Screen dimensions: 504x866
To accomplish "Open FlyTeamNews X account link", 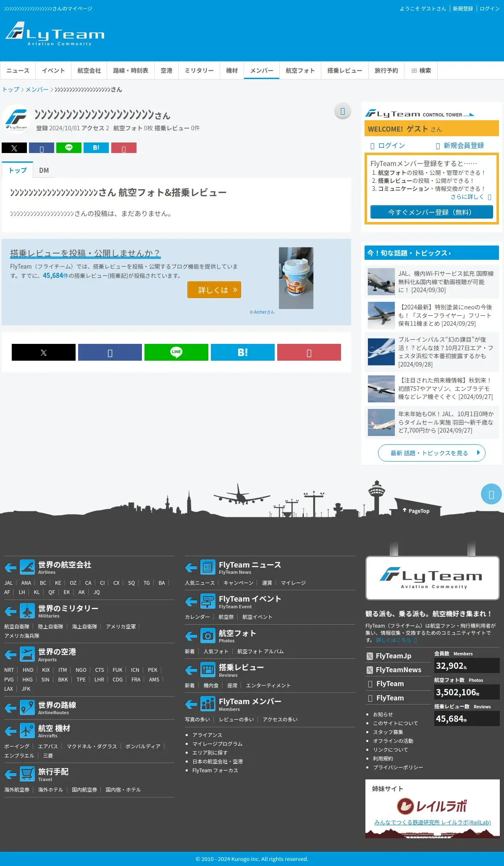I will [394, 670].
